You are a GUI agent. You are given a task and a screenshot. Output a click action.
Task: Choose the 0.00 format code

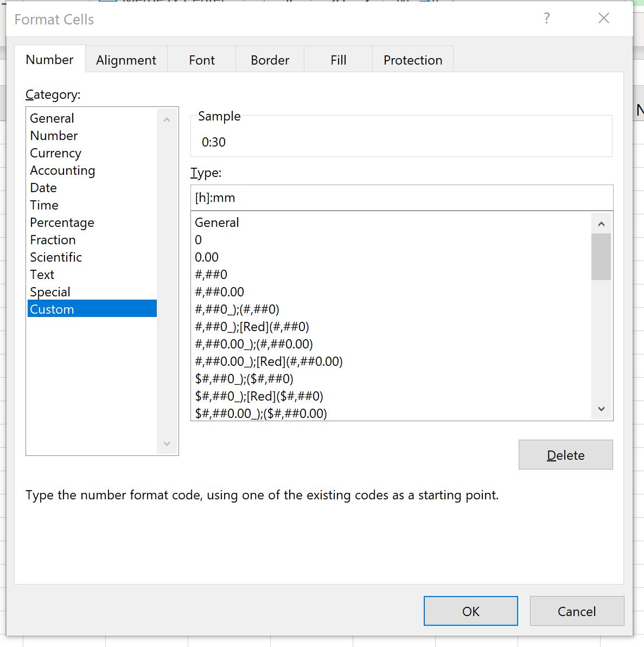pyautogui.click(x=207, y=257)
